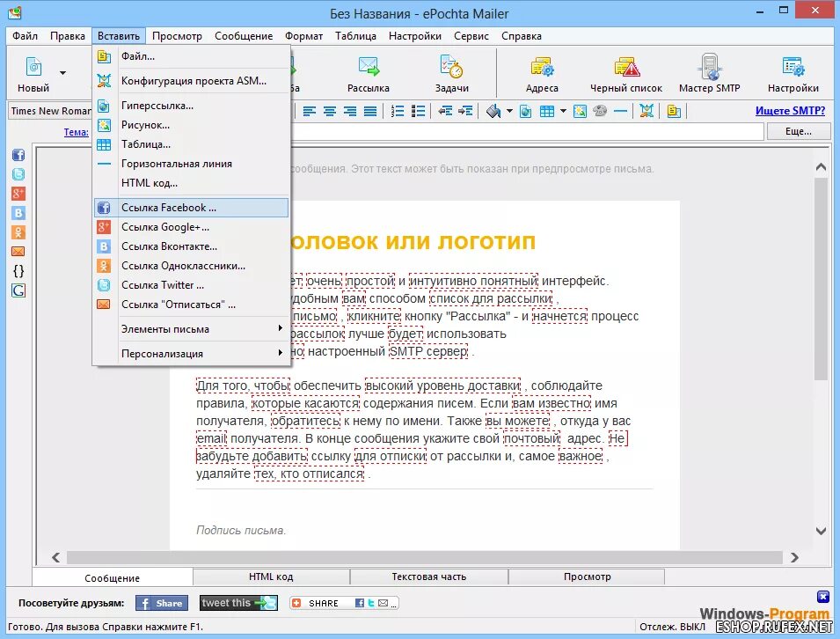This screenshot has height=639, width=840.
Task: Click horizontal scrollbar right arrow
Action: click(794, 557)
